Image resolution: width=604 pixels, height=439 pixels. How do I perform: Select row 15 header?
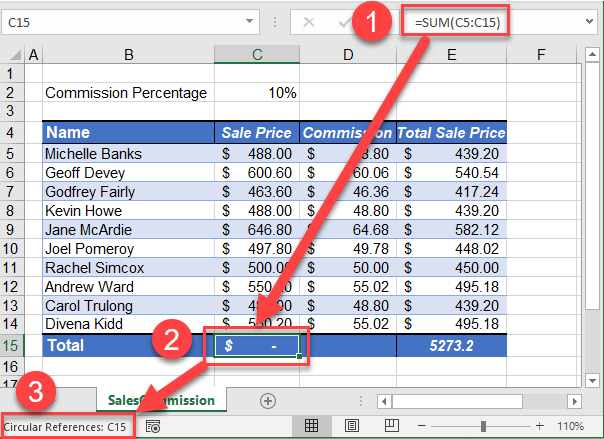click(x=12, y=345)
